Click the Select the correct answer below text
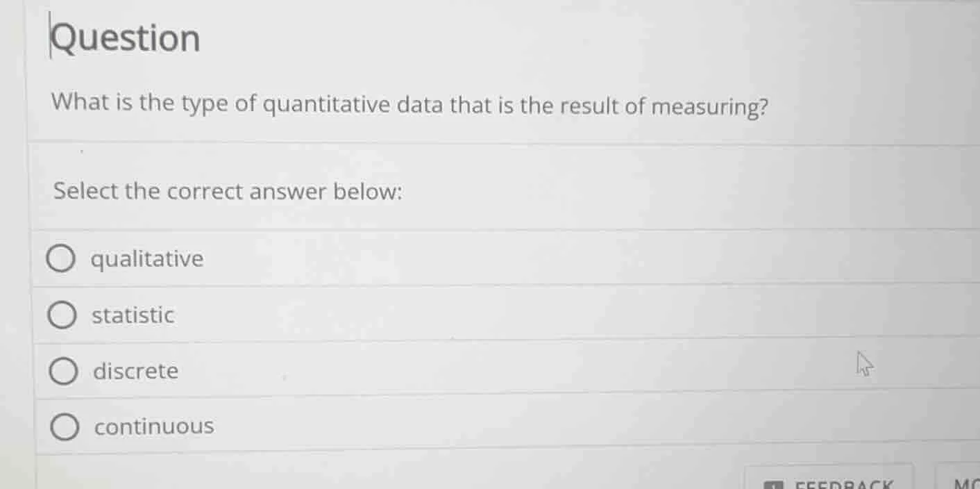Viewport: 980px width, 489px height. click(x=228, y=191)
